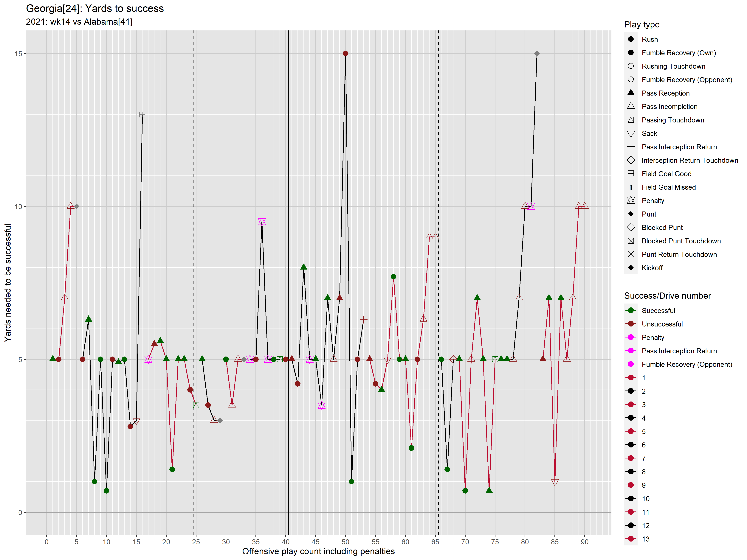Click the subtitle '2021: wk14 vs Alabama[41]'

coord(79,22)
